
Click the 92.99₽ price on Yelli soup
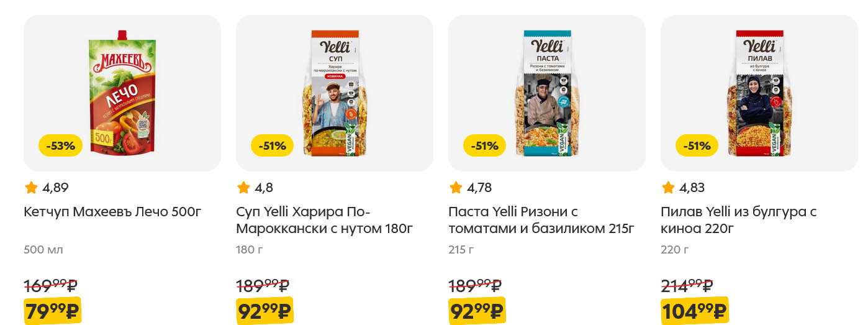264,311
